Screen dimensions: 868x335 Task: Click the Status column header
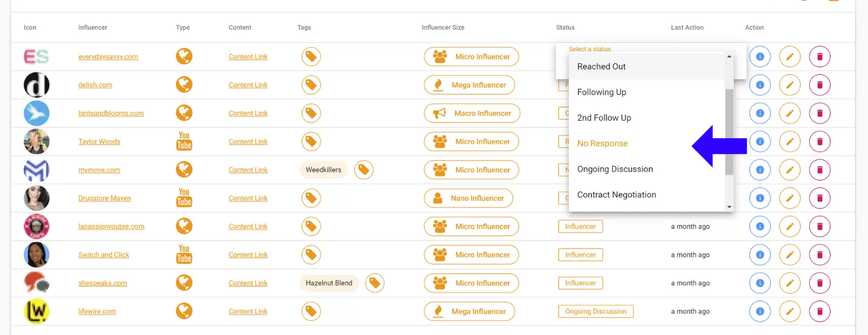(x=565, y=28)
